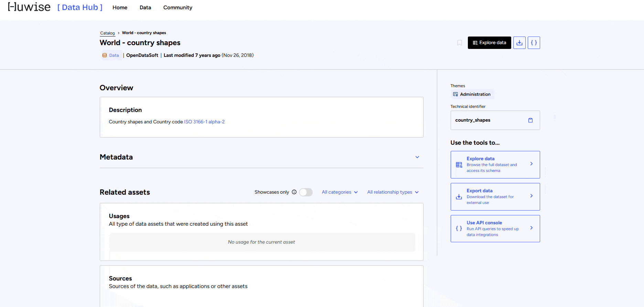The width and height of the screenshot is (644, 307).
Task: Open the Community menu item
Action: pyautogui.click(x=178, y=8)
